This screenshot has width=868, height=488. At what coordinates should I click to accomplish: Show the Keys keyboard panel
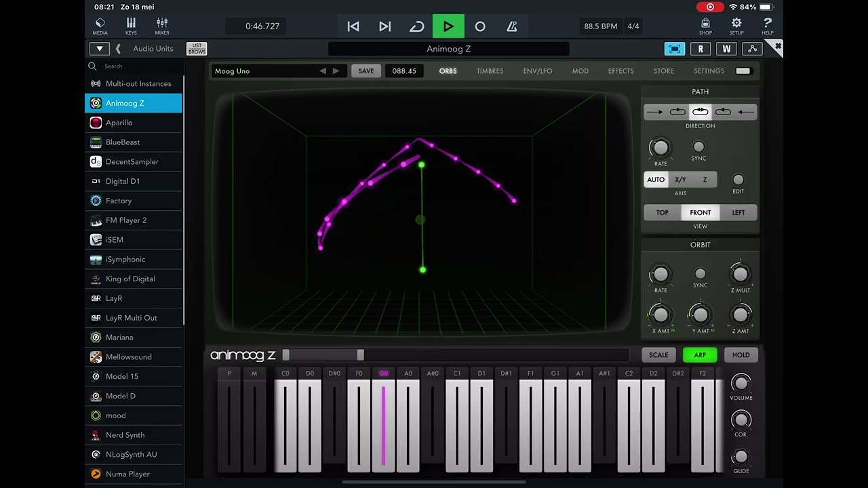click(131, 26)
